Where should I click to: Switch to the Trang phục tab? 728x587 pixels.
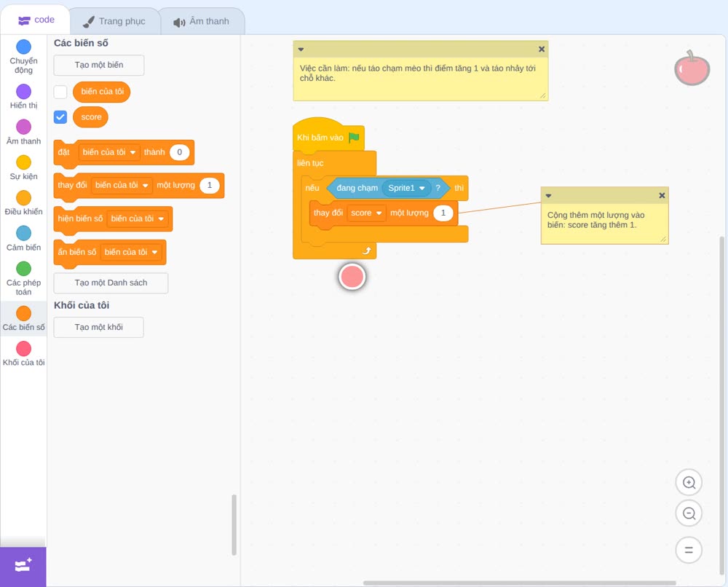tap(114, 21)
